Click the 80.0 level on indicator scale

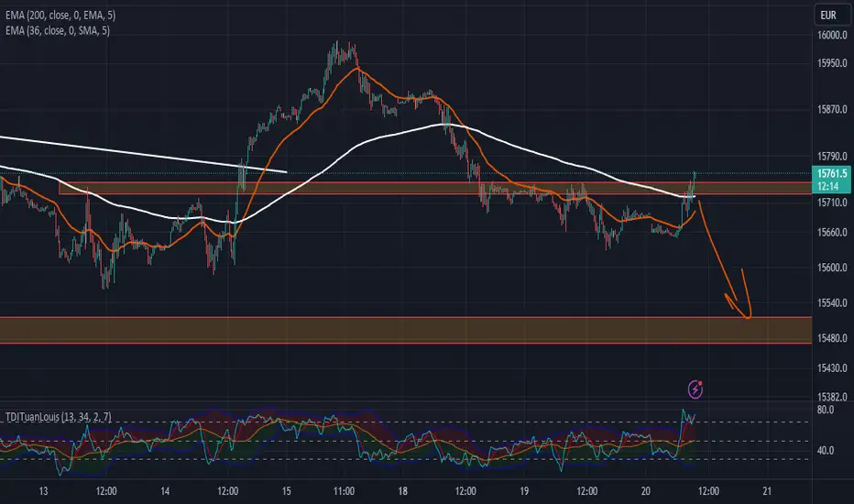[x=826, y=410]
